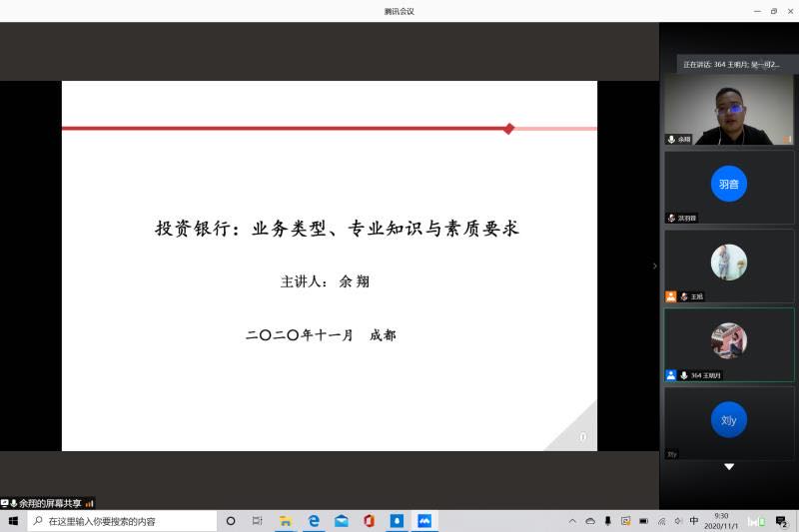Click the microphone icon beside 364 王玥月
This screenshot has width=799, height=532.
click(684, 375)
